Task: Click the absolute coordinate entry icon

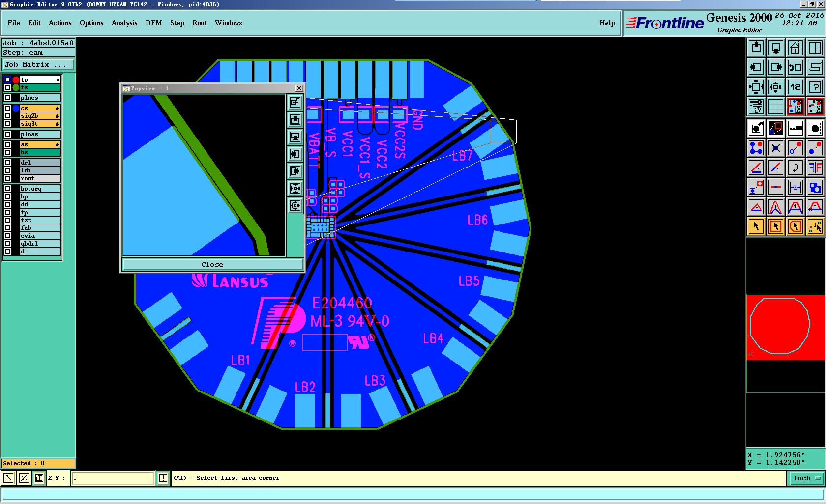Action: coord(8,478)
